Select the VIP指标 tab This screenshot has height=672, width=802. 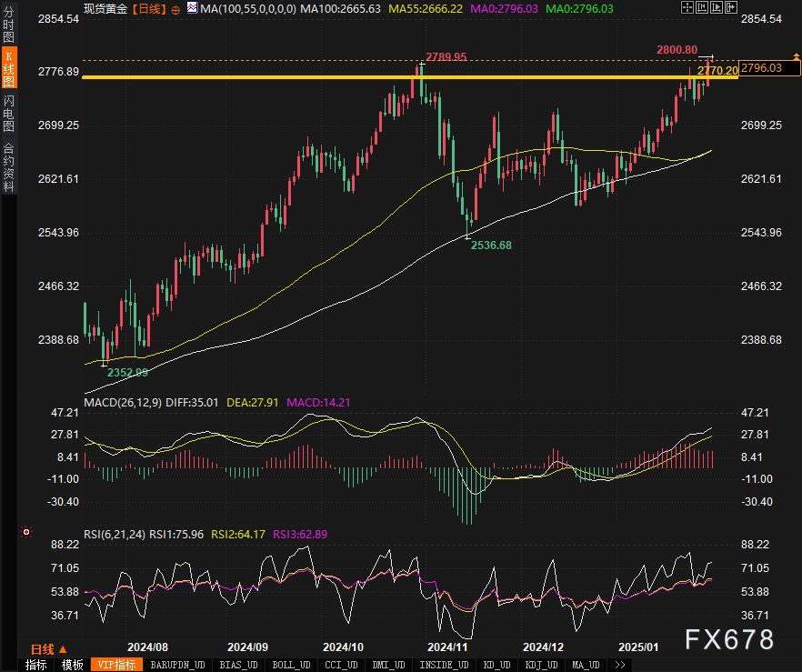[116, 665]
